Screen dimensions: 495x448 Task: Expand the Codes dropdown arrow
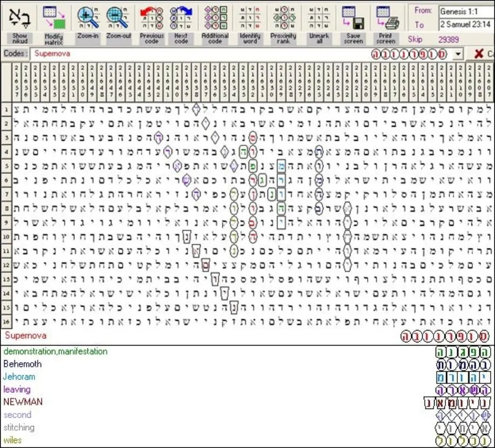pyautogui.click(x=458, y=54)
